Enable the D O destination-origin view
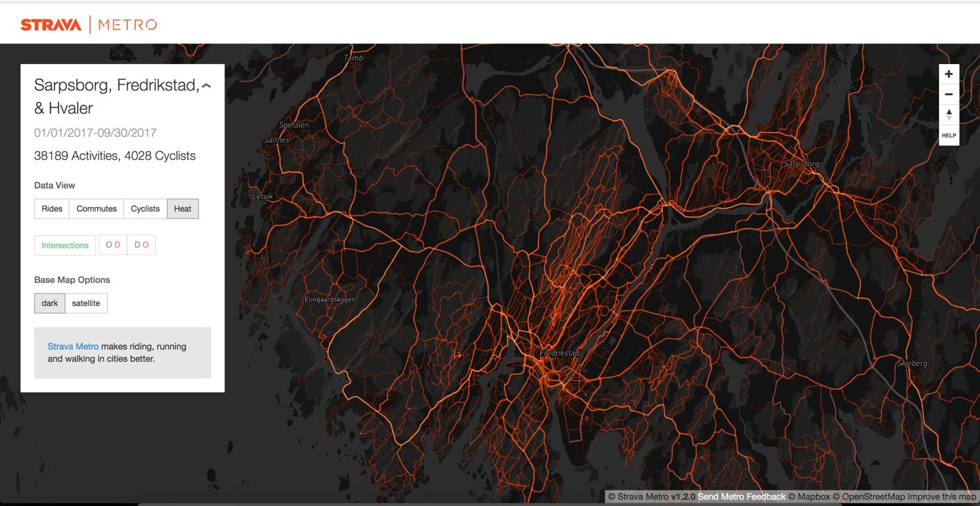The height and width of the screenshot is (506, 980). coord(142,245)
